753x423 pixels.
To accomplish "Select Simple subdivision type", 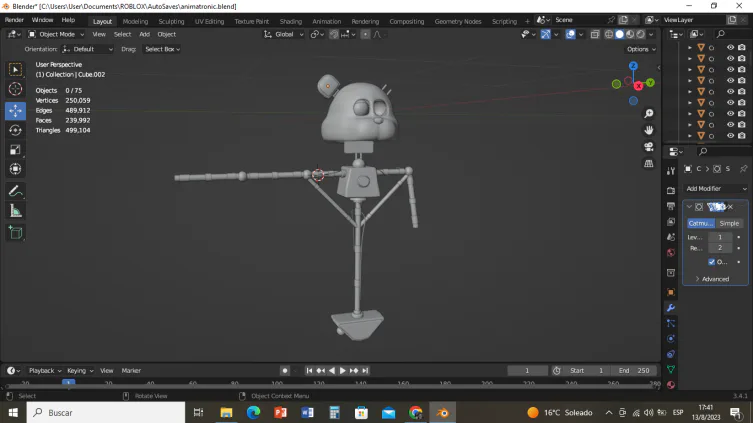I will coord(729,223).
